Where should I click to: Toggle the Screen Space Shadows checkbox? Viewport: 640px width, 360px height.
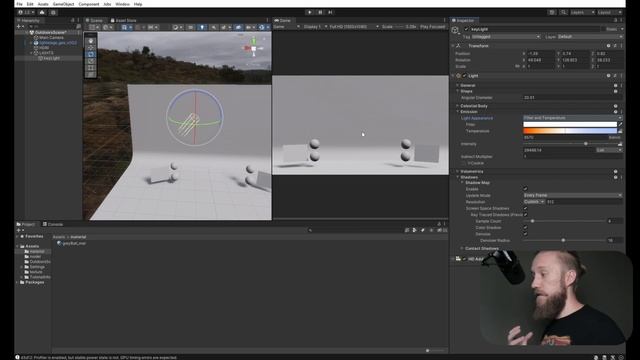(525, 208)
